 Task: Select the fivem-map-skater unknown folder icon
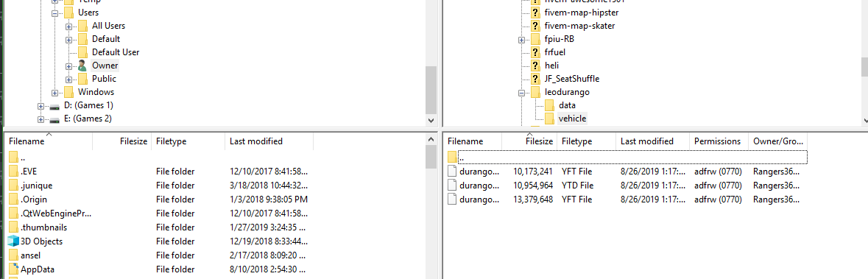535,26
